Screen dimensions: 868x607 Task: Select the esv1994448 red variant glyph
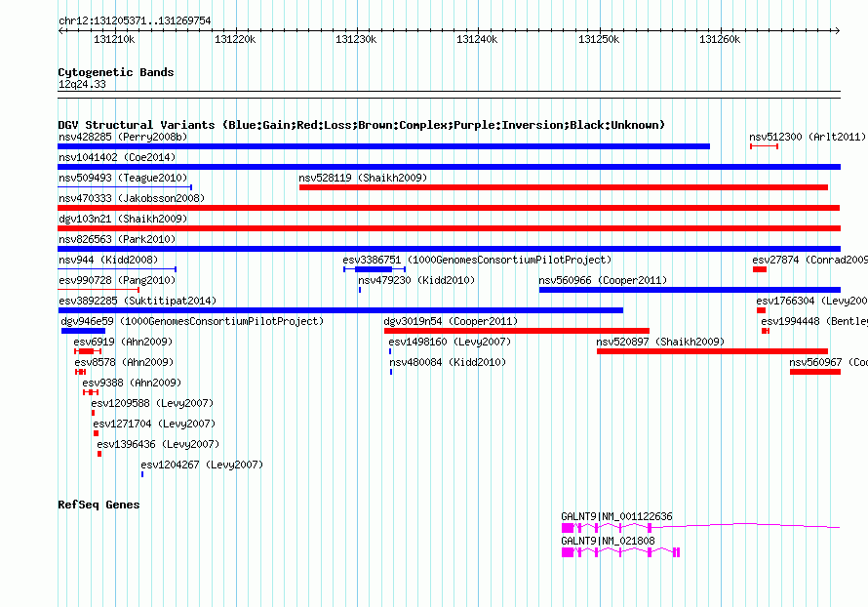click(765, 331)
